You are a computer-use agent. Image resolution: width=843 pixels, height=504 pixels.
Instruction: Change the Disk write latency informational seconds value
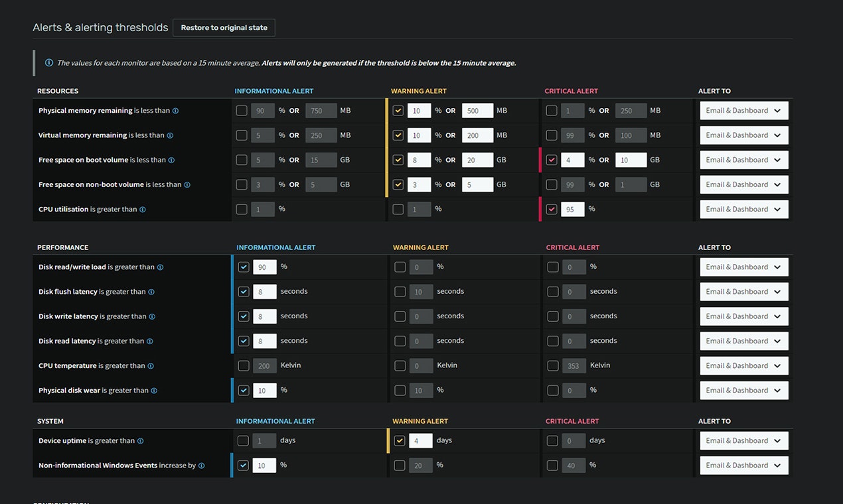[x=264, y=316]
